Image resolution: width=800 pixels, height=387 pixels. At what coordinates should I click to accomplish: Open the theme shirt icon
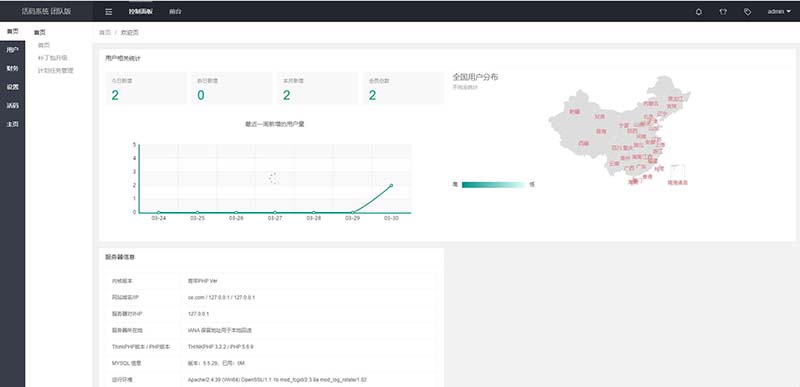click(723, 12)
